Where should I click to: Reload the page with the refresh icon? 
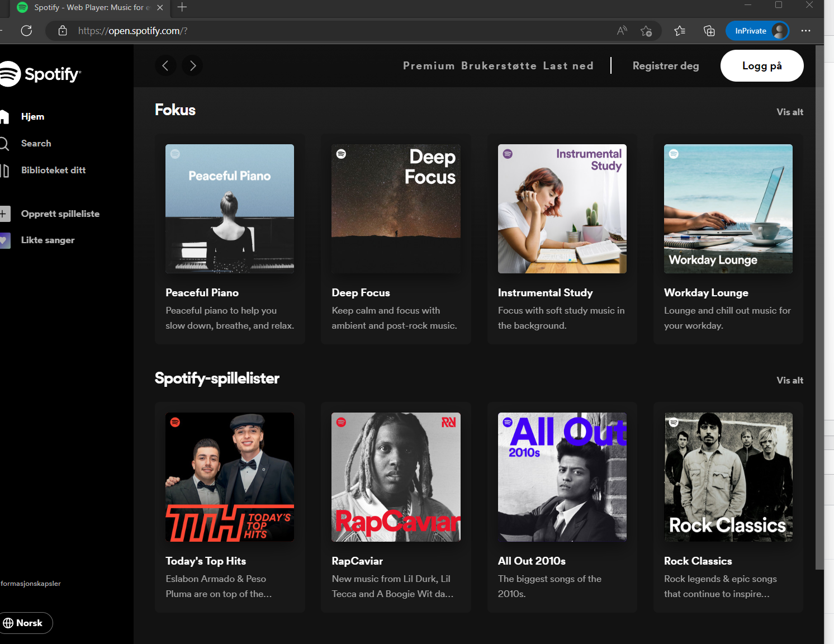[26, 31]
